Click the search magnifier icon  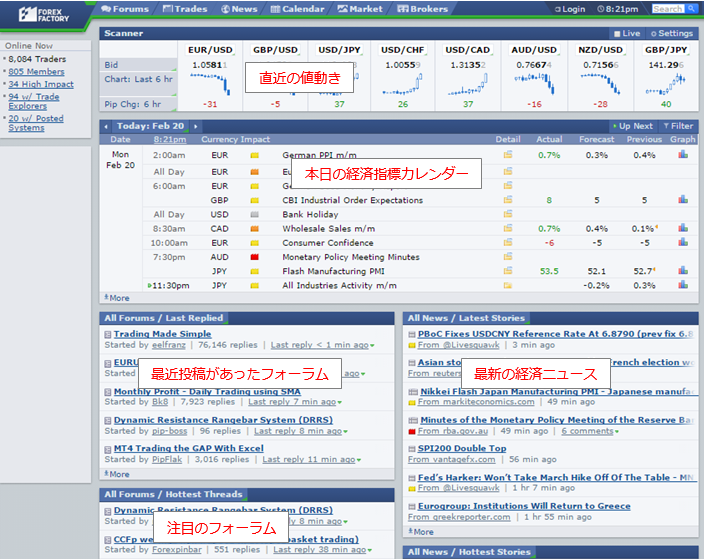[x=691, y=9]
